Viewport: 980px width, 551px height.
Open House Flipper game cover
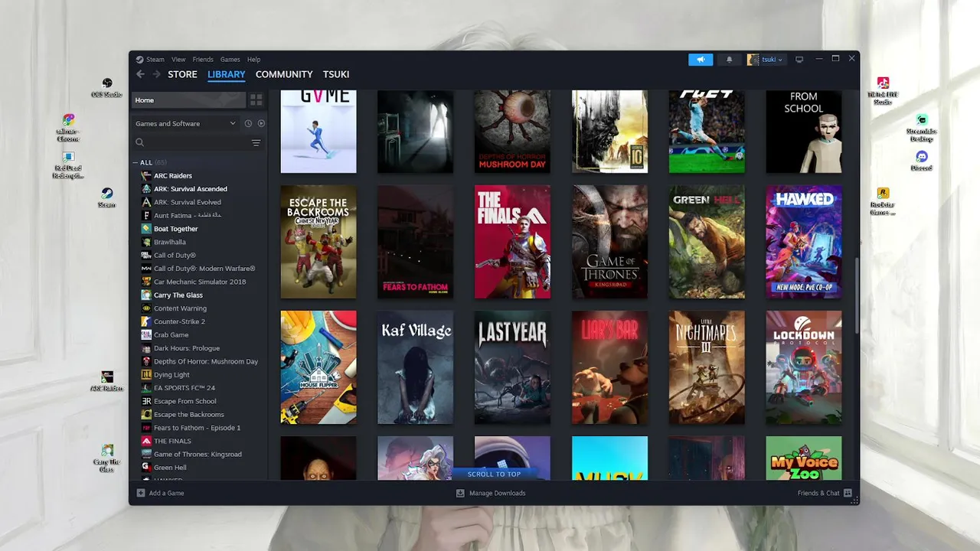318,367
